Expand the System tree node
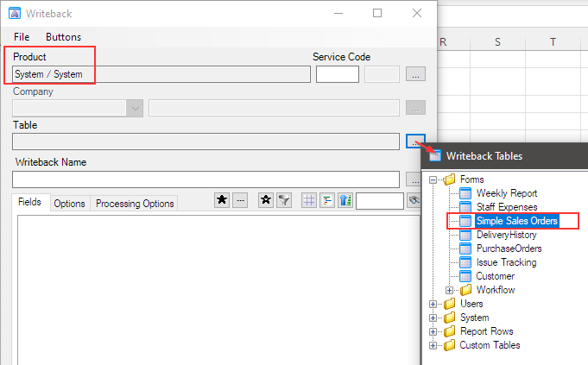 pyautogui.click(x=433, y=318)
